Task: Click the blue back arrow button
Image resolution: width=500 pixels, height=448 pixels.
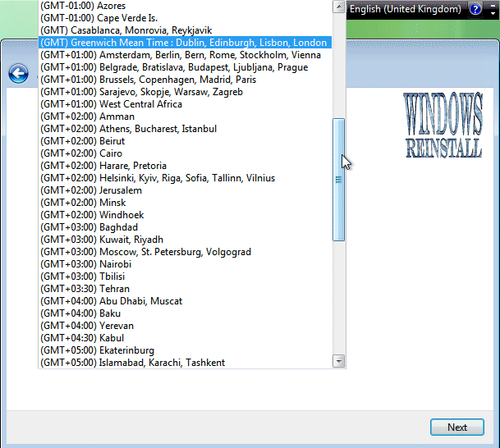Action: [x=18, y=75]
